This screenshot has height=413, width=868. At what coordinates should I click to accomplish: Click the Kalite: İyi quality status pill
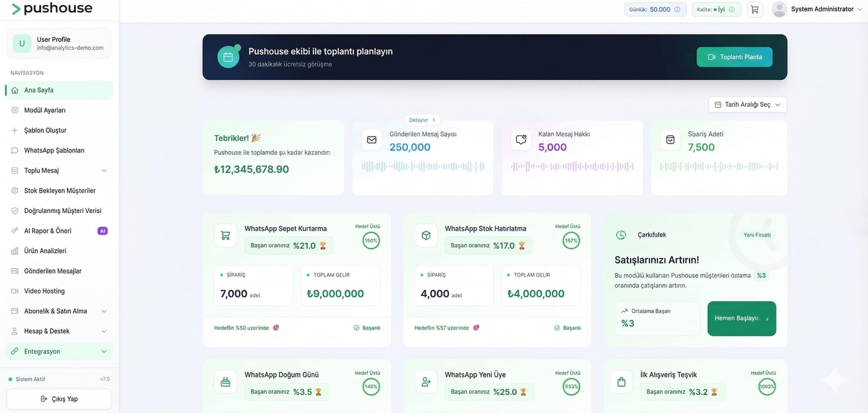tap(716, 9)
